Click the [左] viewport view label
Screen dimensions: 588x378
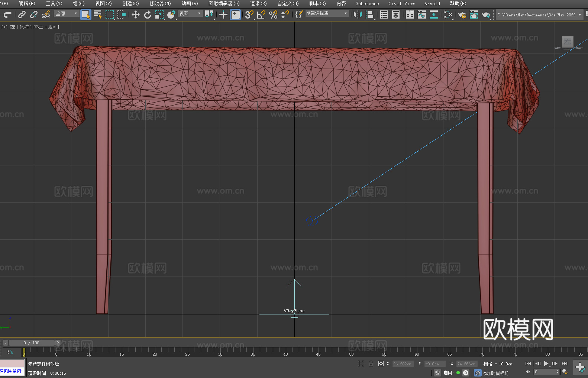[x=13, y=27]
